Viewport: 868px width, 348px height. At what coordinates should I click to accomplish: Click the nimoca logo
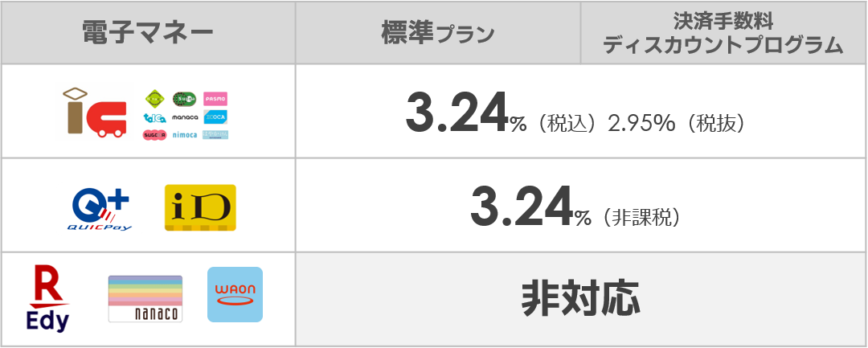[x=185, y=135]
